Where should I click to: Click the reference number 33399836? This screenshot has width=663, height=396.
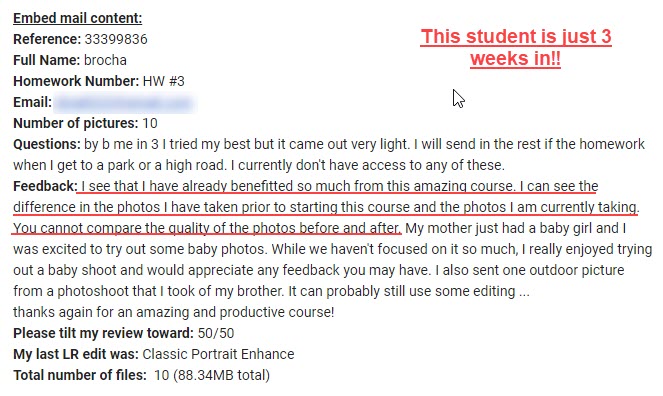(x=116, y=39)
